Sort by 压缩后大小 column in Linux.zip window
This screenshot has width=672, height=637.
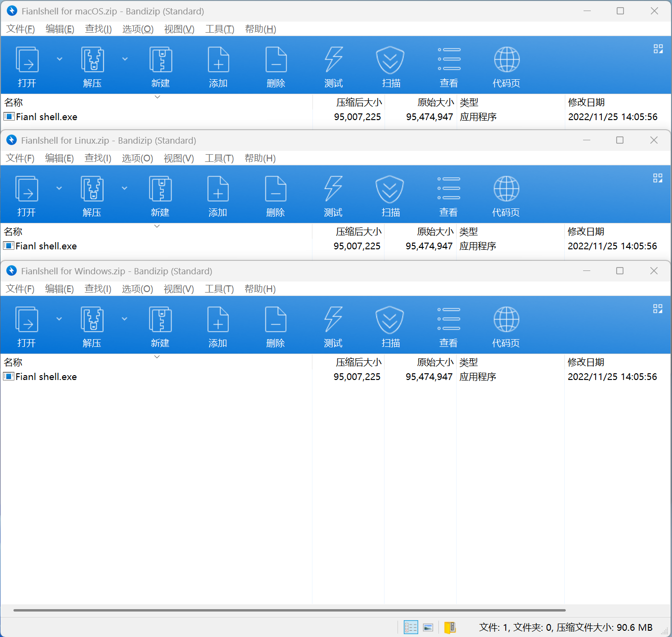click(x=359, y=232)
